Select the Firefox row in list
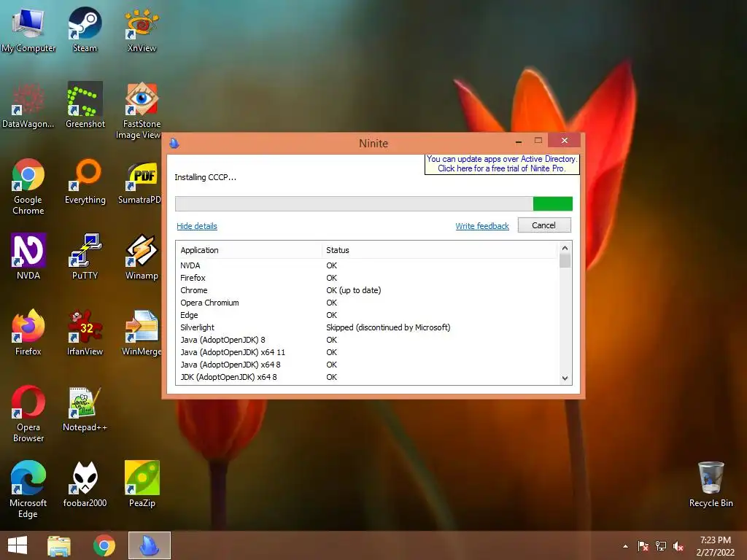 click(x=367, y=278)
